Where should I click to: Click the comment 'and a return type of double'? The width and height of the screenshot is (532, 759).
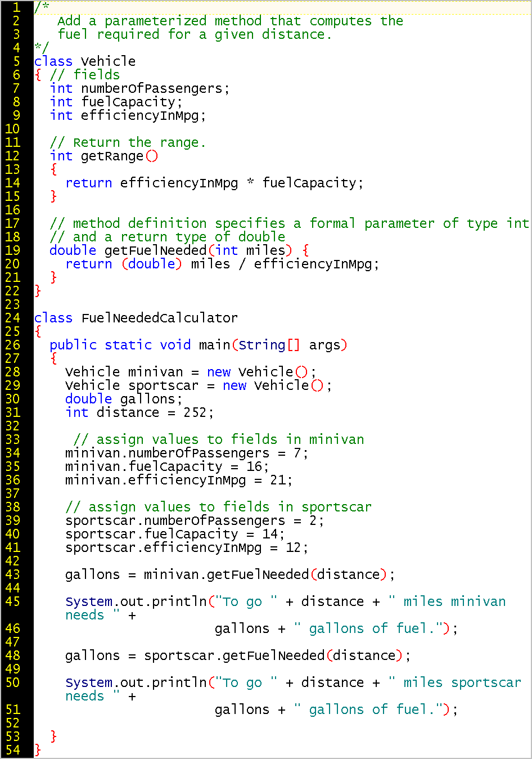click(168, 237)
